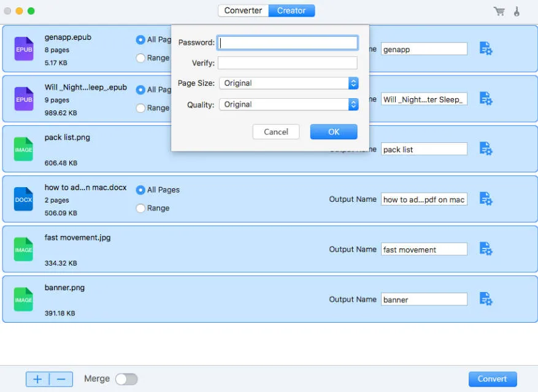Click the '8 pages' label
Screen dimensions: 538x392
click(56, 50)
